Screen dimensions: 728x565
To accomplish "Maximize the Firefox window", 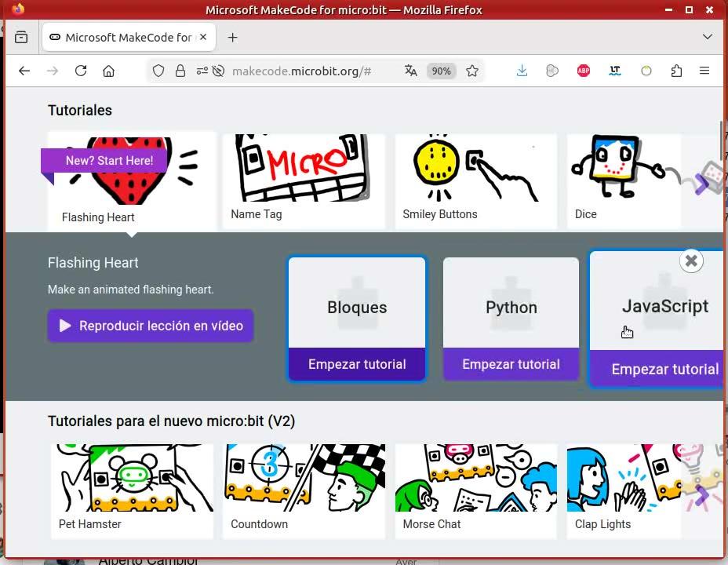I will [x=689, y=9].
